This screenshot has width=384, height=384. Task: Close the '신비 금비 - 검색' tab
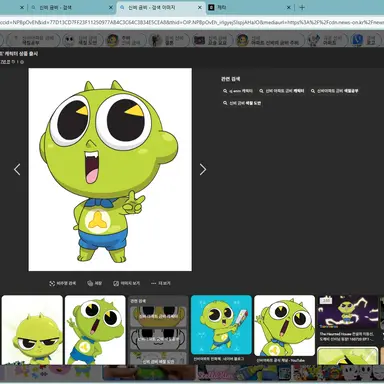pyautogui.click(x=111, y=7)
